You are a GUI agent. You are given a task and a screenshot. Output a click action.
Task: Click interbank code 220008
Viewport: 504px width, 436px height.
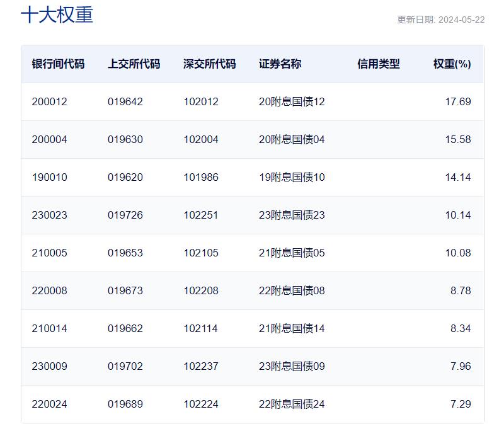(50, 290)
